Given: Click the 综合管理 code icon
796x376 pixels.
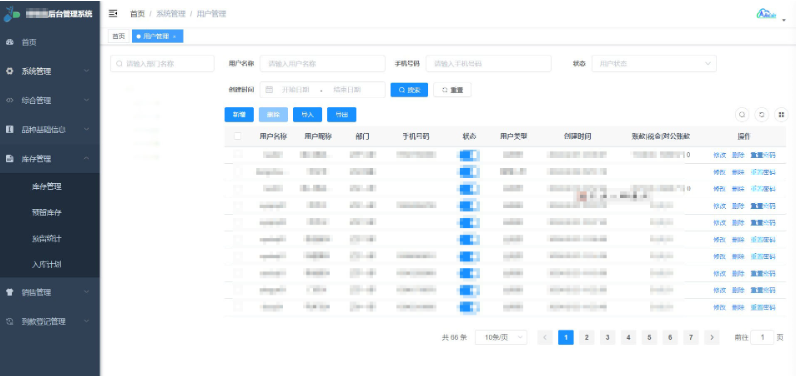Looking at the screenshot, I should click(9, 100).
